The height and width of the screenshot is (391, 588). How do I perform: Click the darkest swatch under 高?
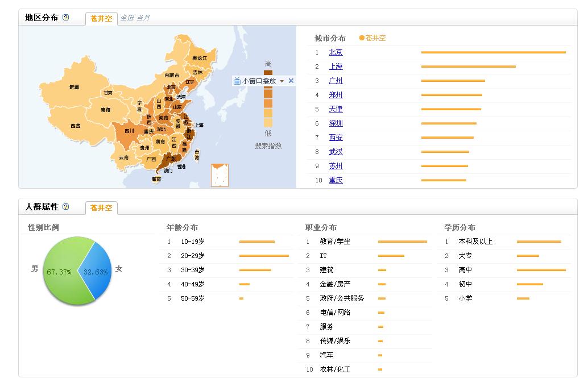tap(268, 73)
